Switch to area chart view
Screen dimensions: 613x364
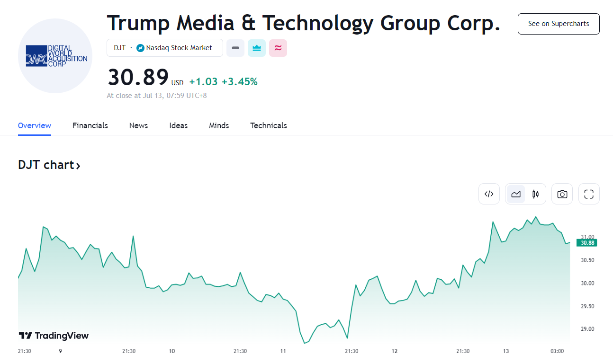point(516,194)
